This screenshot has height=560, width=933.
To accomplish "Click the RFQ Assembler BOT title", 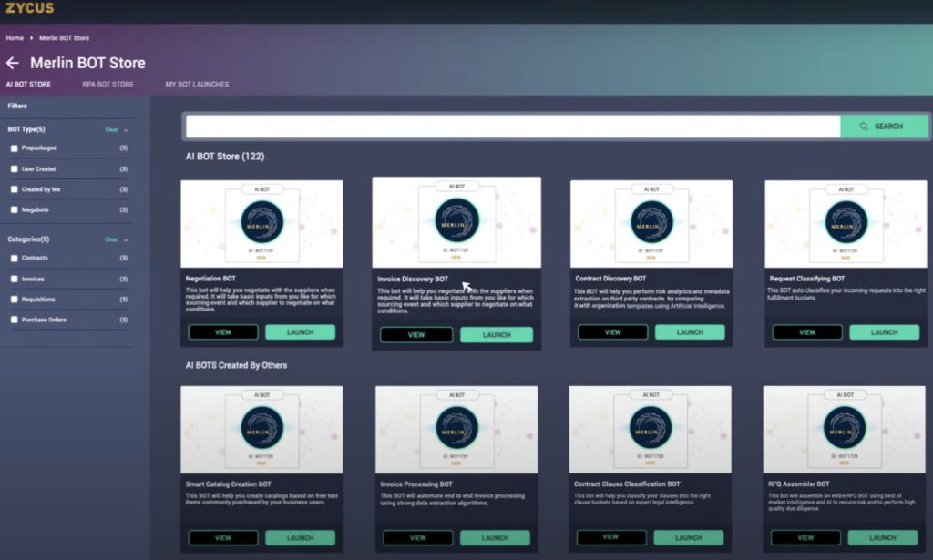I will pyautogui.click(x=798, y=484).
